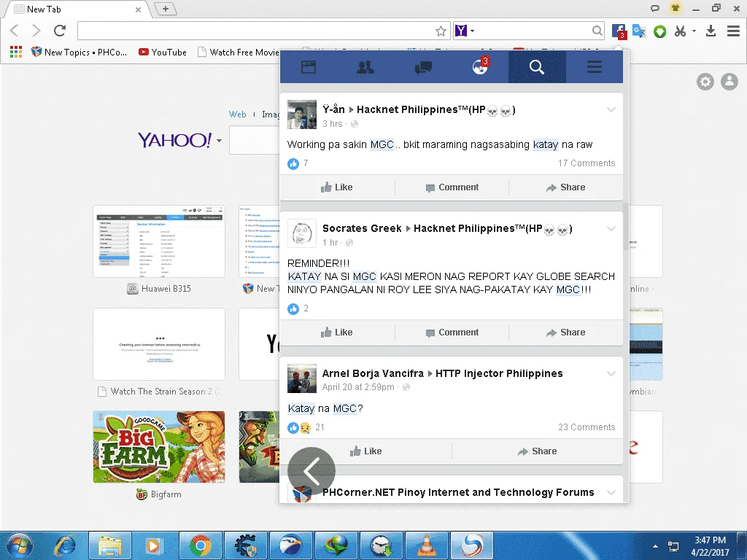Screen dimensions: 747x560
Task: Open the hamburger menu in Facebook popup
Action: click(594, 66)
